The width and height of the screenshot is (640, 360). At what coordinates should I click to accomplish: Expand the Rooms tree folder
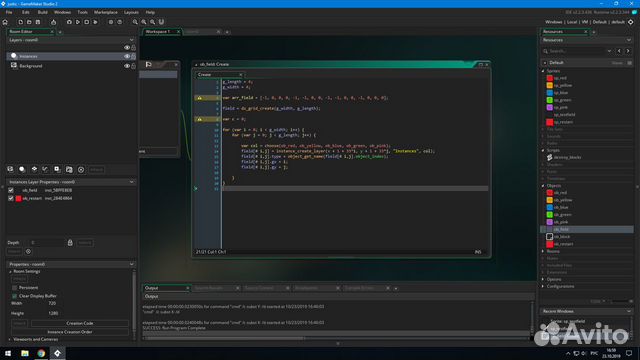543,251
